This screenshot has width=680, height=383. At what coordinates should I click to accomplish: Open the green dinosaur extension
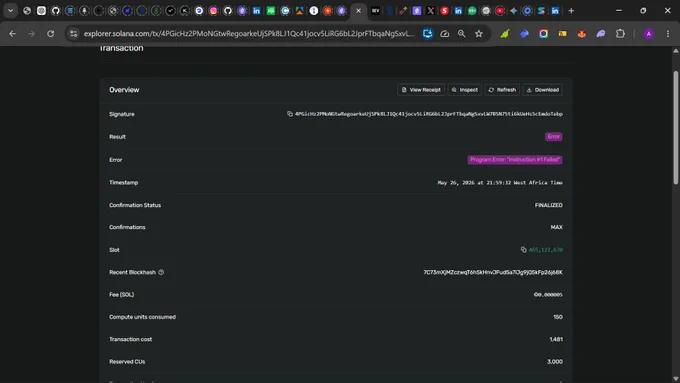(505, 33)
